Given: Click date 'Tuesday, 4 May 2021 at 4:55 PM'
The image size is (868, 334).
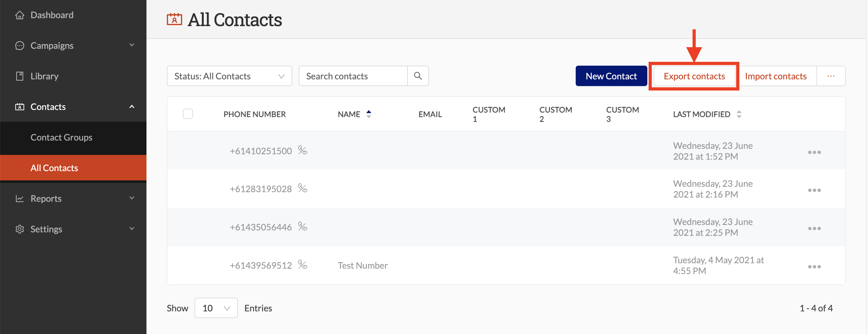Looking at the screenshot, I should pos(718,265).
